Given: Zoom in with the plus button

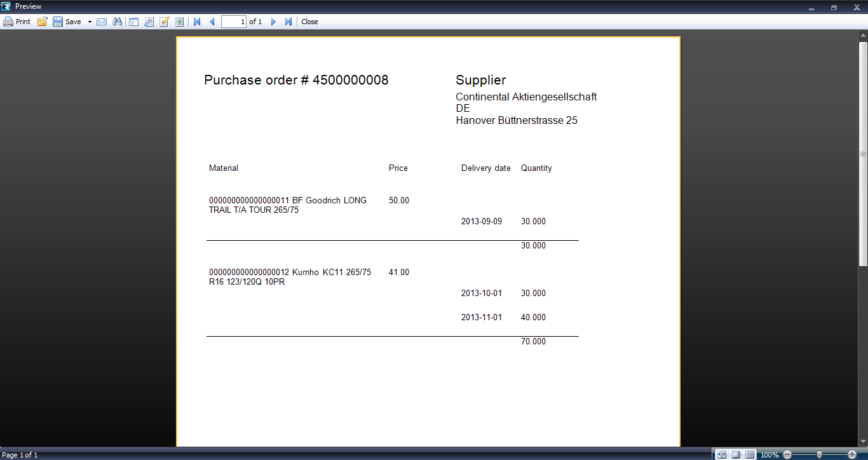Looking at the screenshot, I should click(x=852, y=455).
